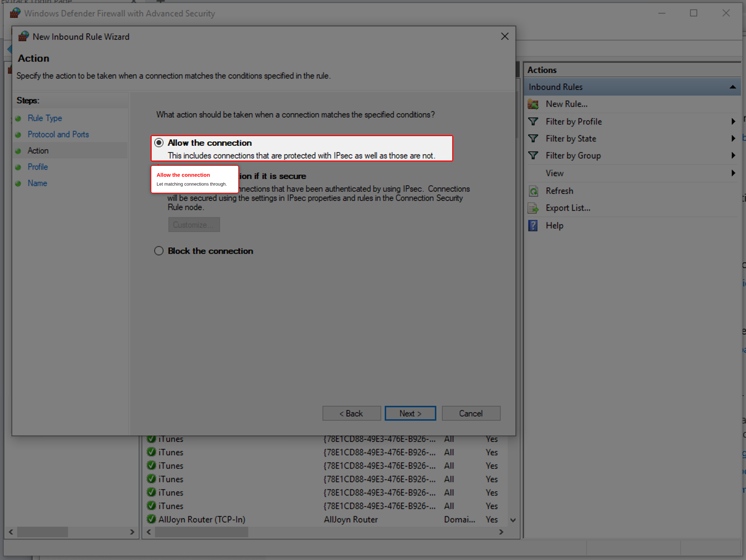Click the Filter by Group funnel icon
This screenshot has height=560, width=746.
[533, 156]
